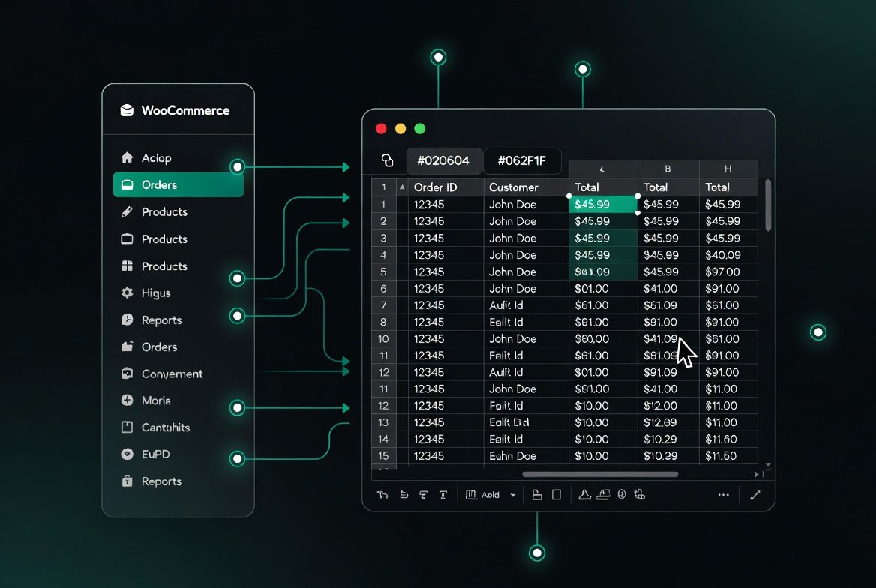876x588 pixels.
Task: Select row number 10
Action: [x=384, y=339]
